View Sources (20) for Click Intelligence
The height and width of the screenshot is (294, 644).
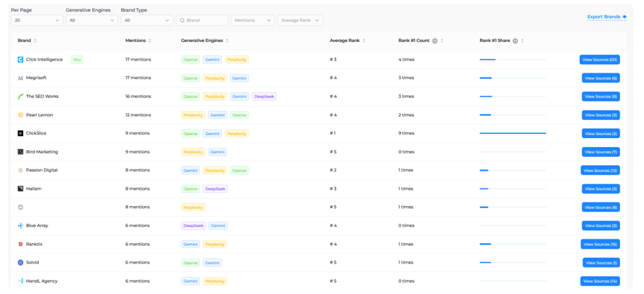(x=599, y=60)
